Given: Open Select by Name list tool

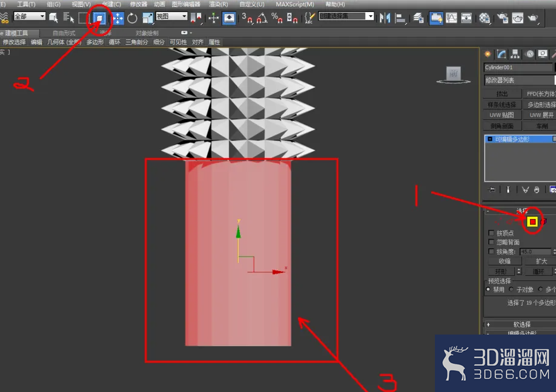Looking at the screenshot, I should [68, 18].
